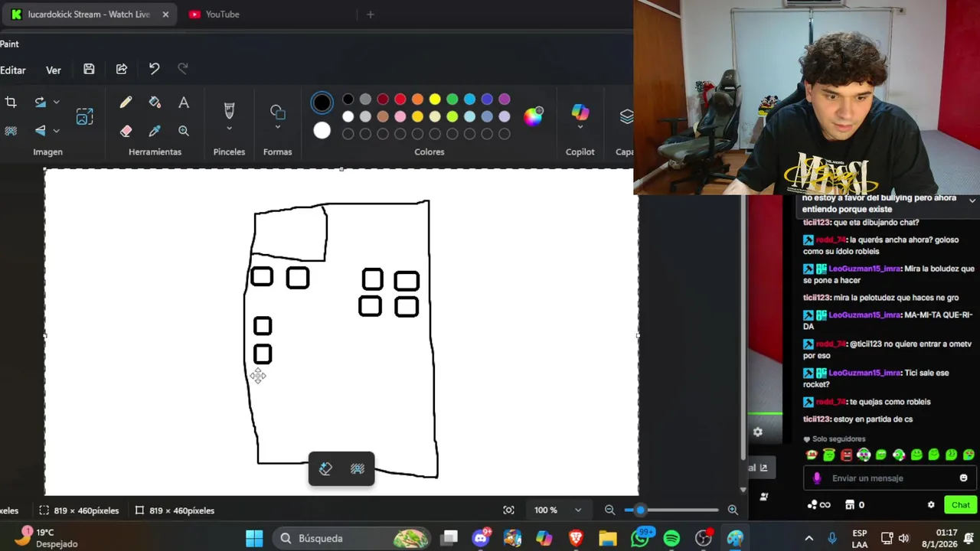Pick the purple color swatch in top row
Viewport: 980px width, 551px height.
[x=505, y=99]
